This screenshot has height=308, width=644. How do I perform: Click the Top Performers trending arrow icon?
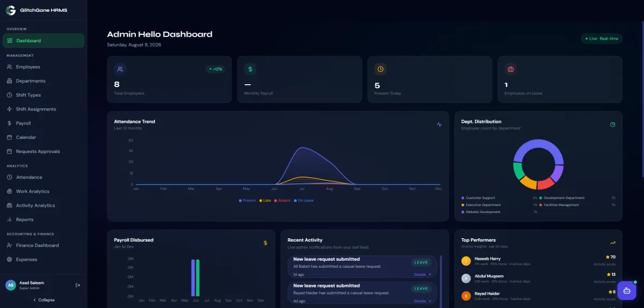pos(612,243)
